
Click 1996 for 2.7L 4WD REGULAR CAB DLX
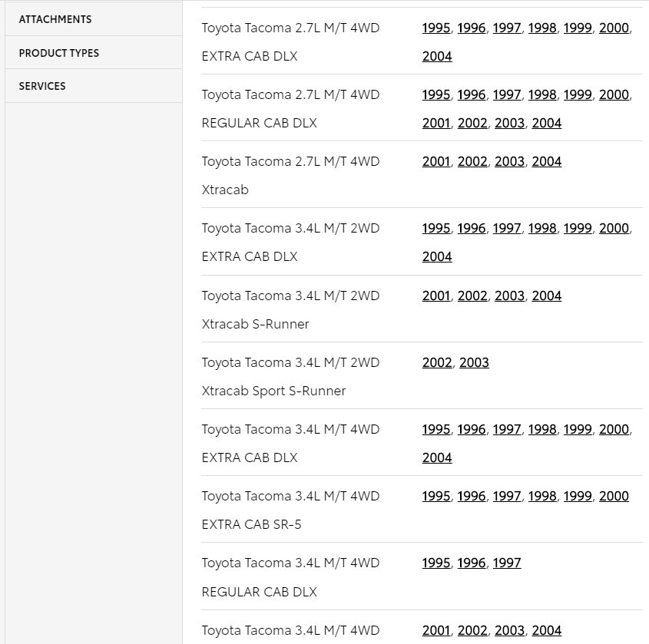pos(471,94)
